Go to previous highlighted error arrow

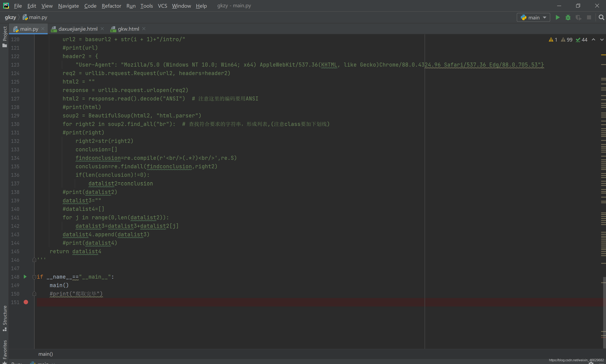593,40
